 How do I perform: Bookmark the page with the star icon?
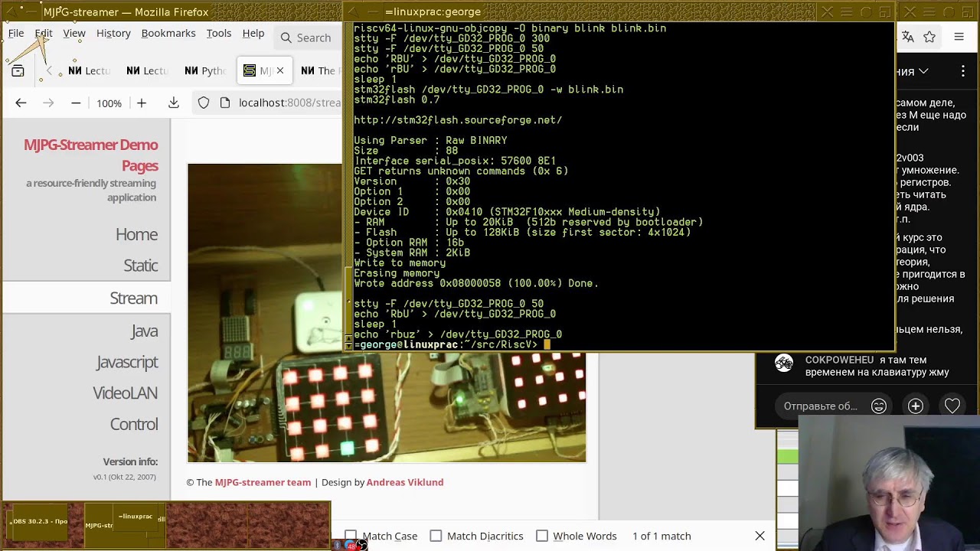[x=929, y=37]
